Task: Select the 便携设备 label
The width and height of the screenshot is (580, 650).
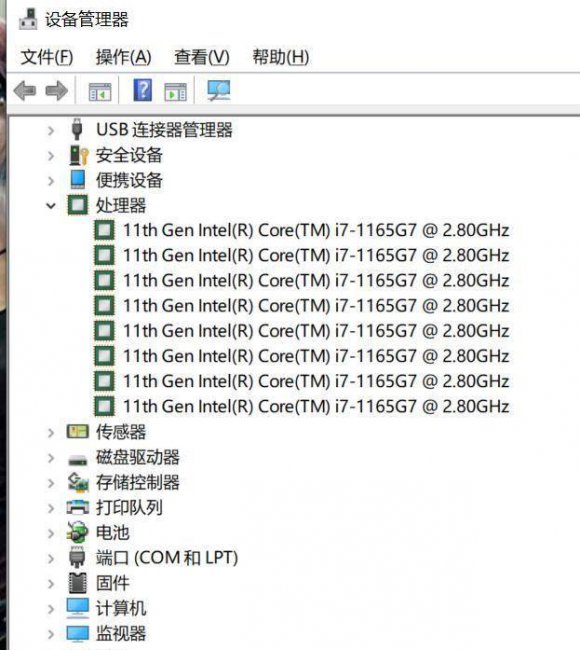Action: 129,180
